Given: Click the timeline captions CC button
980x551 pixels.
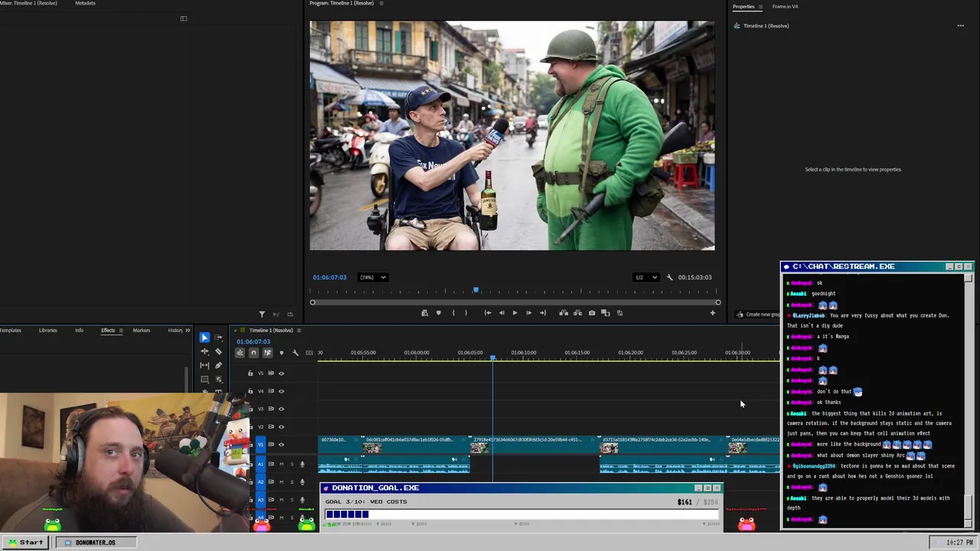Looking at the screenshot, I should [x=309, y=353].
